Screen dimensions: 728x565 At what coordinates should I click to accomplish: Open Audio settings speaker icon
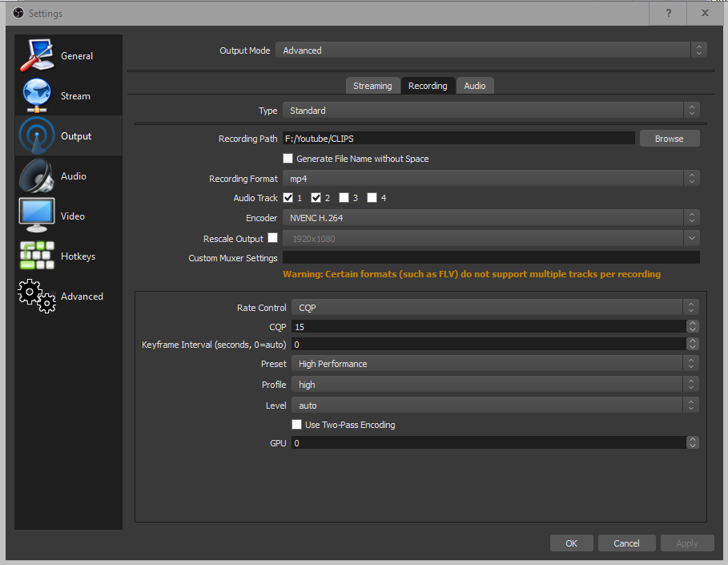pos(37,176)
